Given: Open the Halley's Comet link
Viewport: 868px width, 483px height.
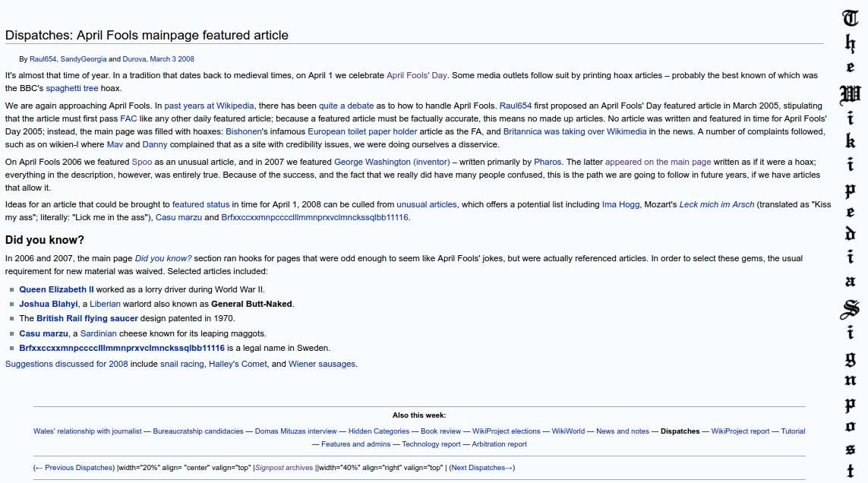Looking at the screenshot, I should 238,364.
